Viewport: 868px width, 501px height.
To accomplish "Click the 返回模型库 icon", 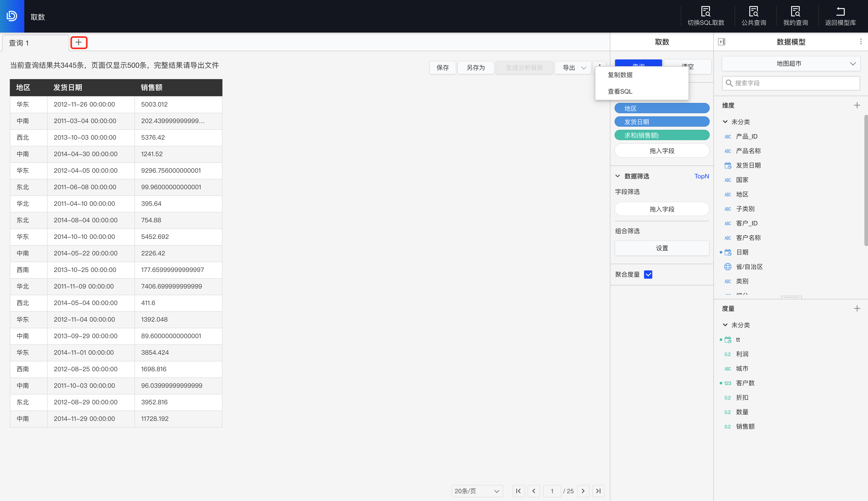I will [840, 11].
